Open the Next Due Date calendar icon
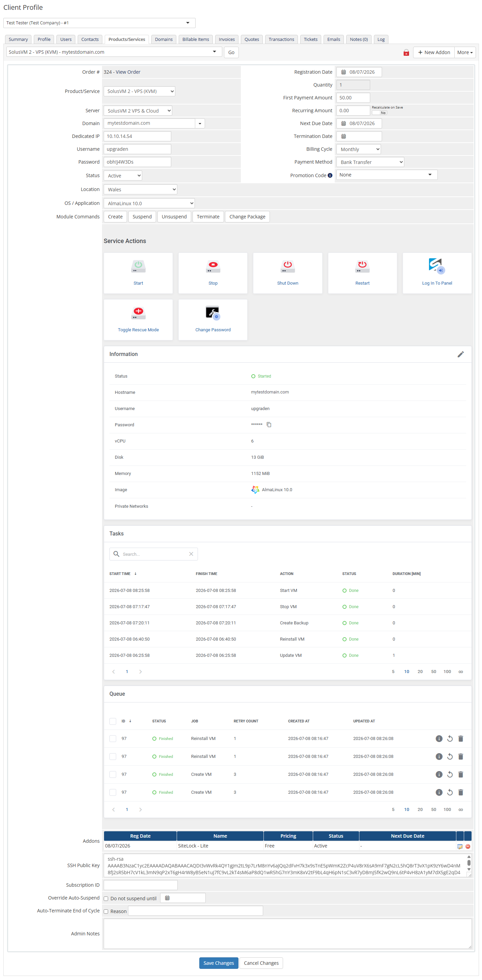This screenshot has height=980, width=482. 343,123
